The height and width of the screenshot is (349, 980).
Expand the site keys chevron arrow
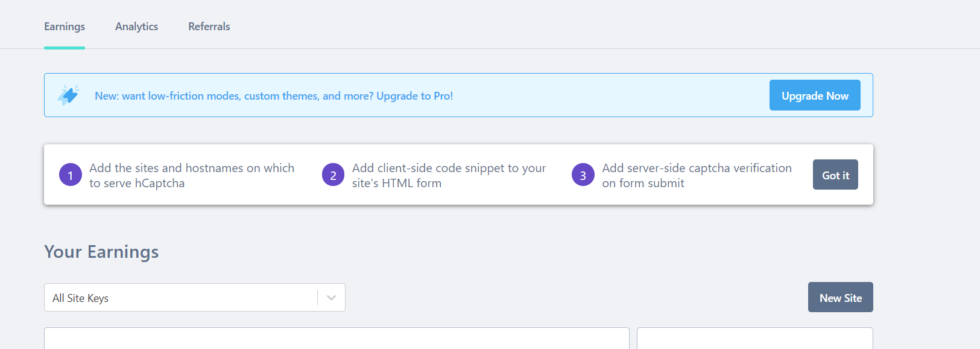tap(331, 298)
